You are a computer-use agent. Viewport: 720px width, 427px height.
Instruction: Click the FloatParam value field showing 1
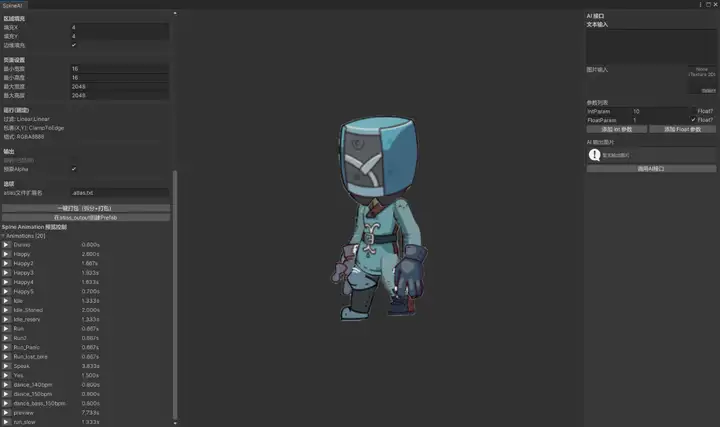[660, 120]
